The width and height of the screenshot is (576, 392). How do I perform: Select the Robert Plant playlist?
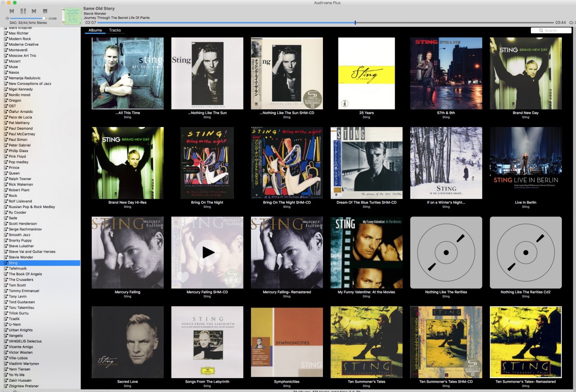40,190
